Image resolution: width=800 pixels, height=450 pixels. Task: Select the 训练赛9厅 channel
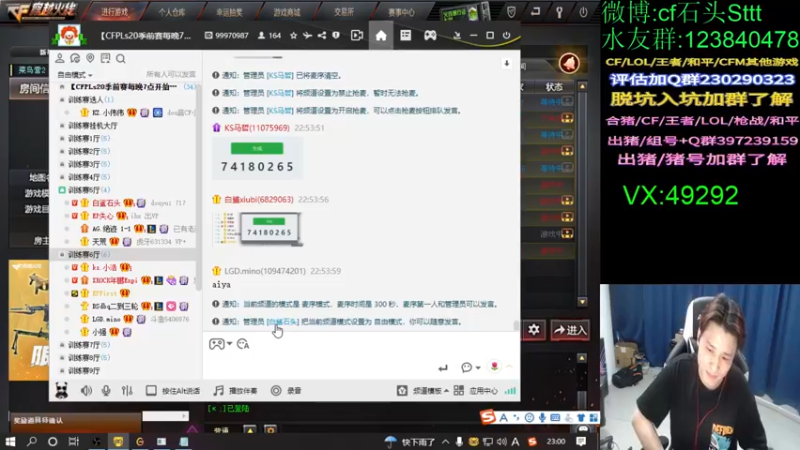pos(84,370)
